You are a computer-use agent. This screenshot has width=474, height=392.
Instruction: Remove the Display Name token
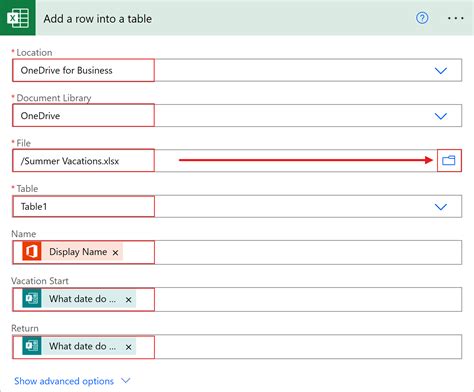[115, 253]
